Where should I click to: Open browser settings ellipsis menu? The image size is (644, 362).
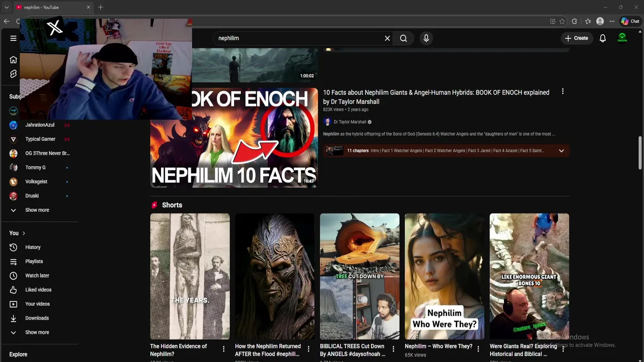click(612, 21)
